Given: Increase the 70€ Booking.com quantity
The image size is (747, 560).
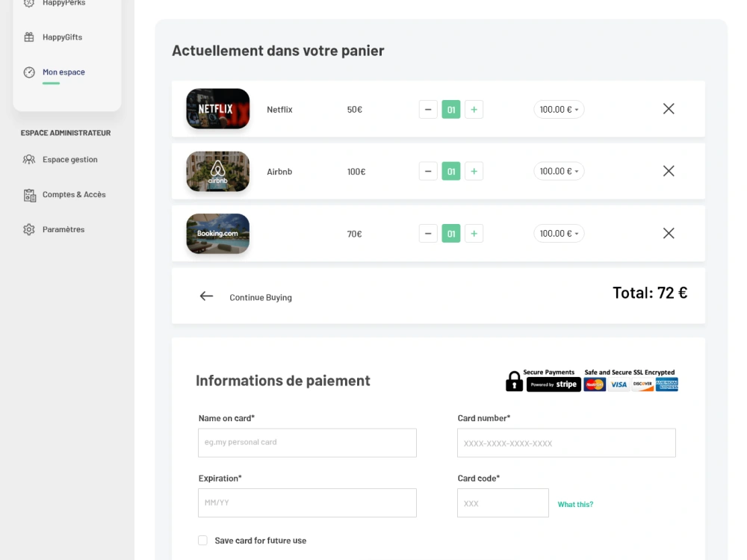Looking at the screenshot, I should pos(474,233).
